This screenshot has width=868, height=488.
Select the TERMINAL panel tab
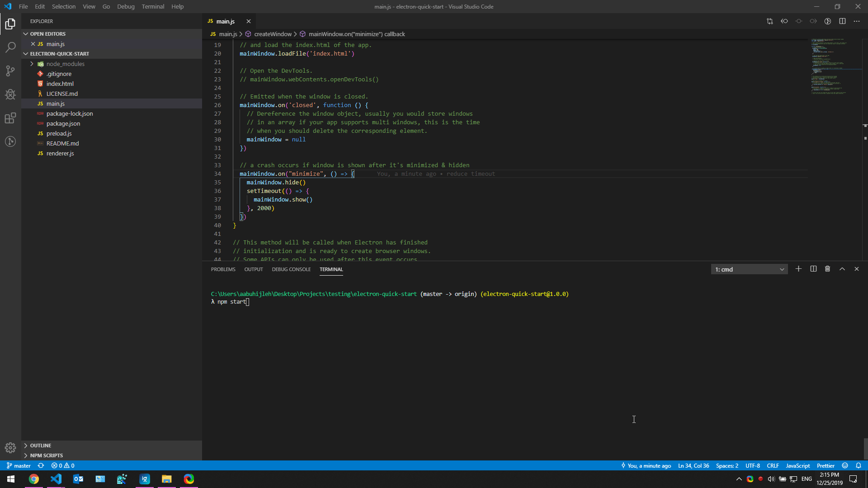[x=331, y=269]
